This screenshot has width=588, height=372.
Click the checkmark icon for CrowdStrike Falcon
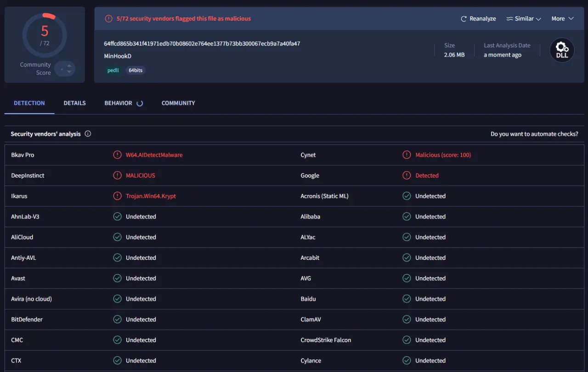pos(407,340)
